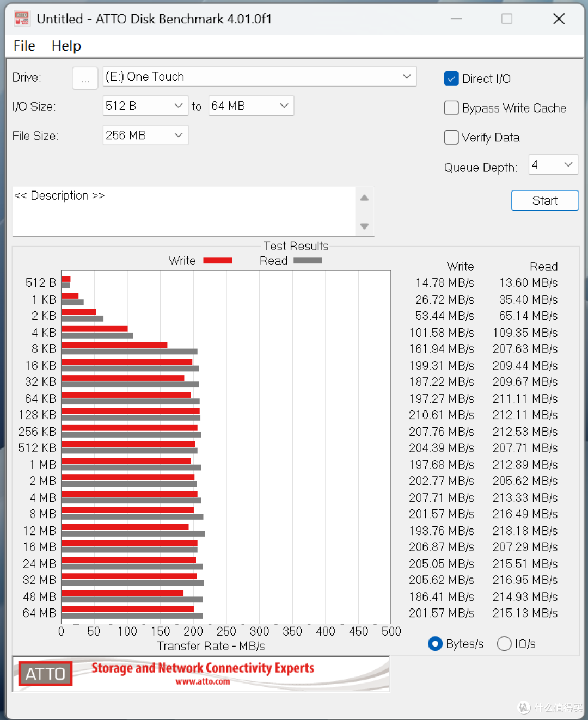Open the I/O Size end dropdown 64 MB

point(251,106)
